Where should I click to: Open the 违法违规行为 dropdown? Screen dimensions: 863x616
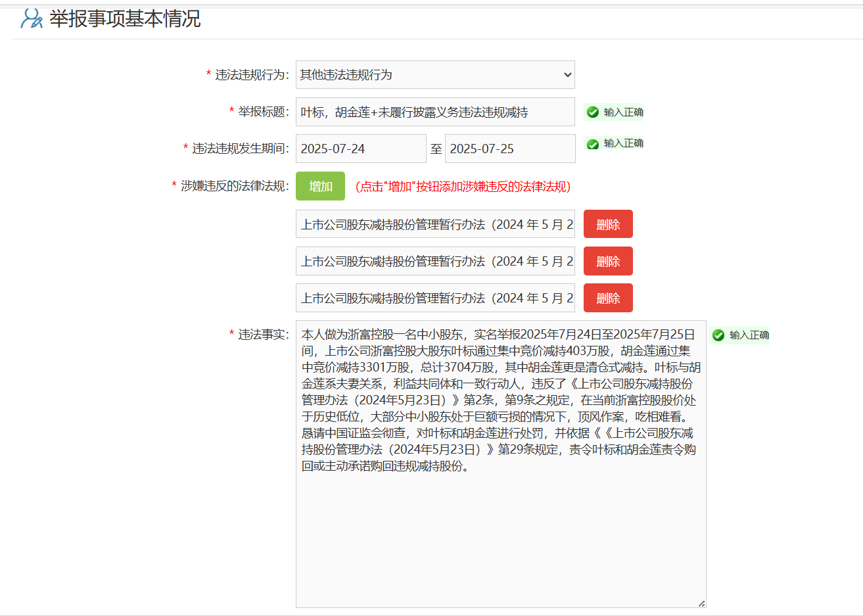click(x=435, y=75)
